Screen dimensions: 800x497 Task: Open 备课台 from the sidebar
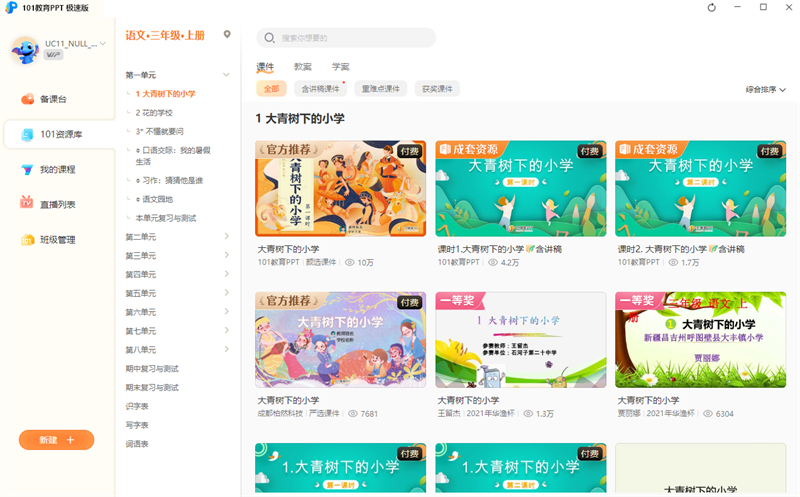tap(44, 99)
